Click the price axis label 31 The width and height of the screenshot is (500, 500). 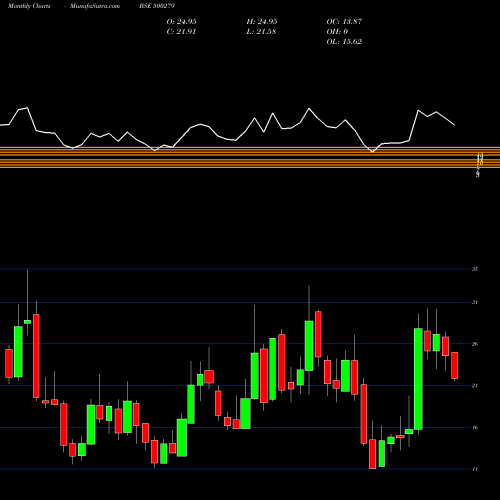(x=475, y=302)
